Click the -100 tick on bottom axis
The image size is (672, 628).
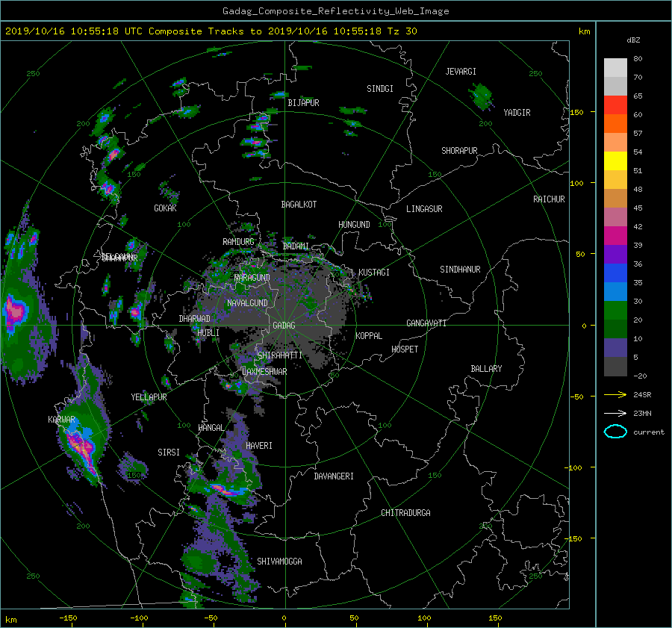point(139,618)
